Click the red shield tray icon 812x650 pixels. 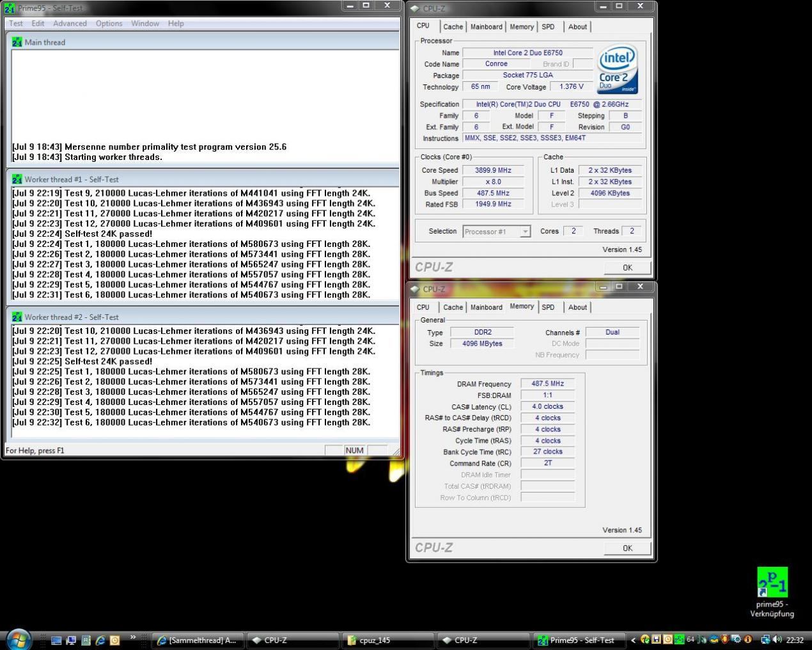pyautogui.click(x=725, y=640)
